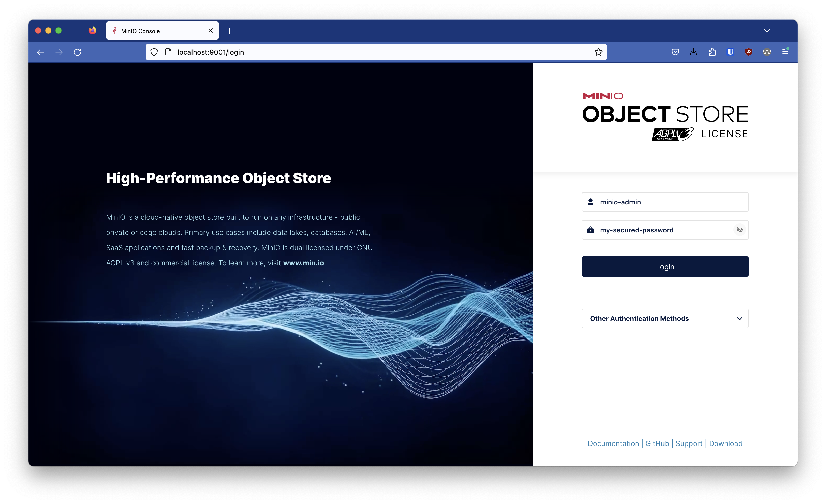Screen dimensions: 826x504
Task: Click the GitHub footer link
Action: click(657, 443)
